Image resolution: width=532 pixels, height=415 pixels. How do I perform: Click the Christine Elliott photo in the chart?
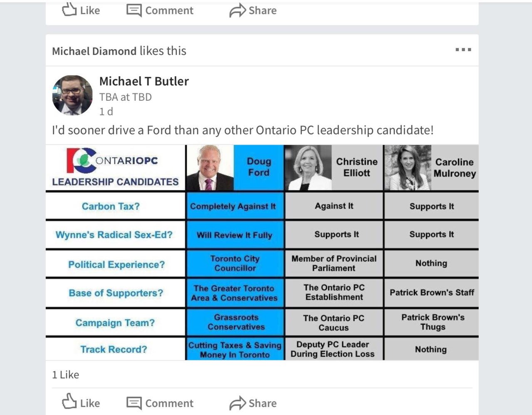[x=308, y=168]
